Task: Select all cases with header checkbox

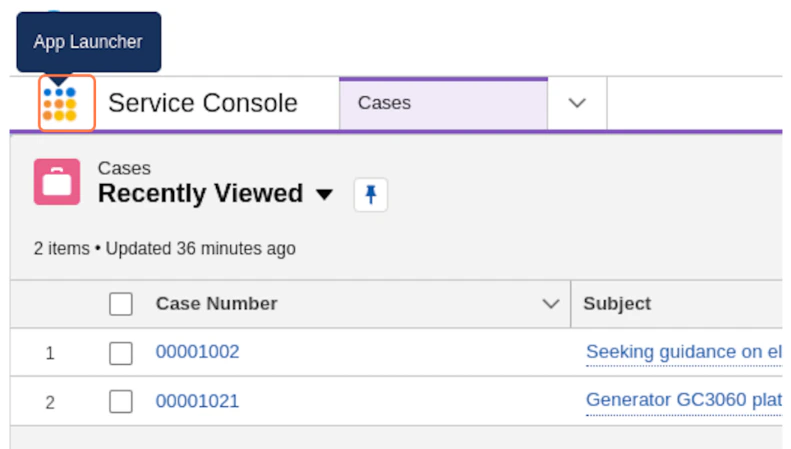Action: click(x=121, y=304)
